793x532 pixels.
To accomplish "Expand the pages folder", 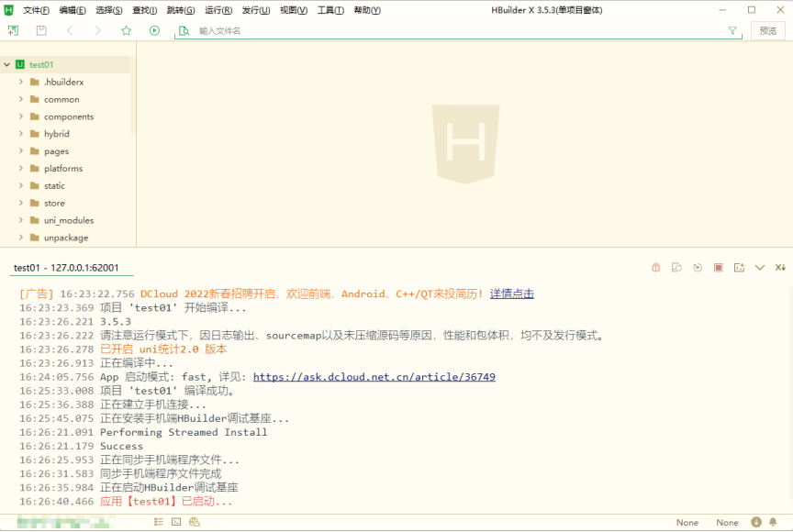I will [x=21, y=150].
